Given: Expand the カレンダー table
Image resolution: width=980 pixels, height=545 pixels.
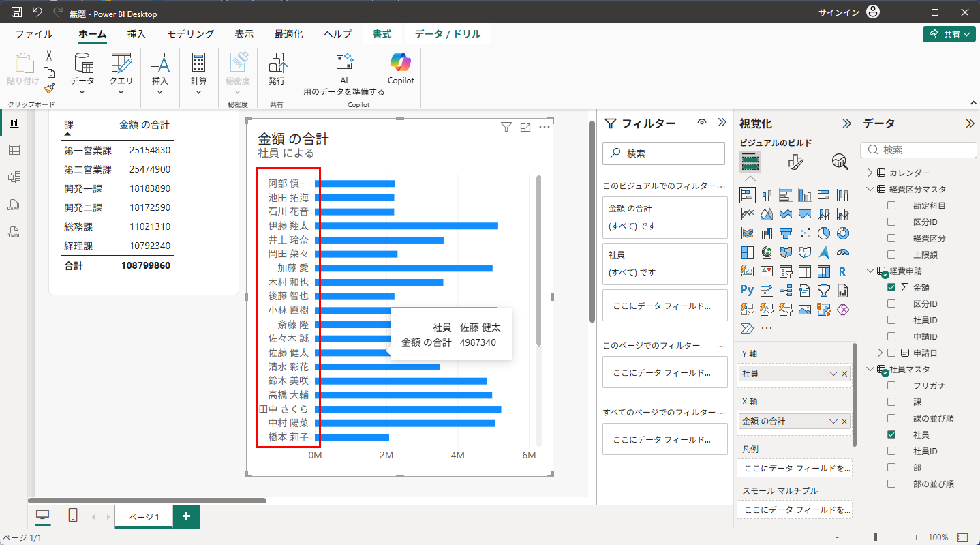Looking at the screenshot, I should (870, 173).
